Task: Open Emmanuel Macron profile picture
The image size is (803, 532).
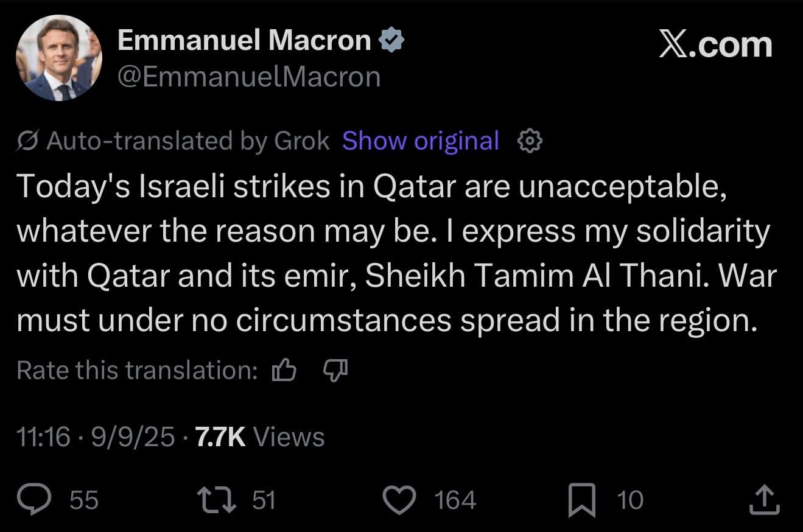Action: [x=58, y=58]
